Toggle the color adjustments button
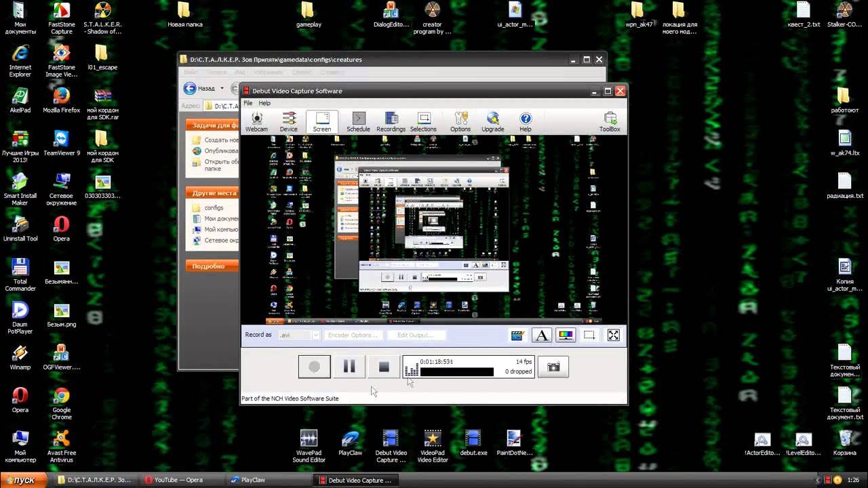868x488 pixels. 566,335
